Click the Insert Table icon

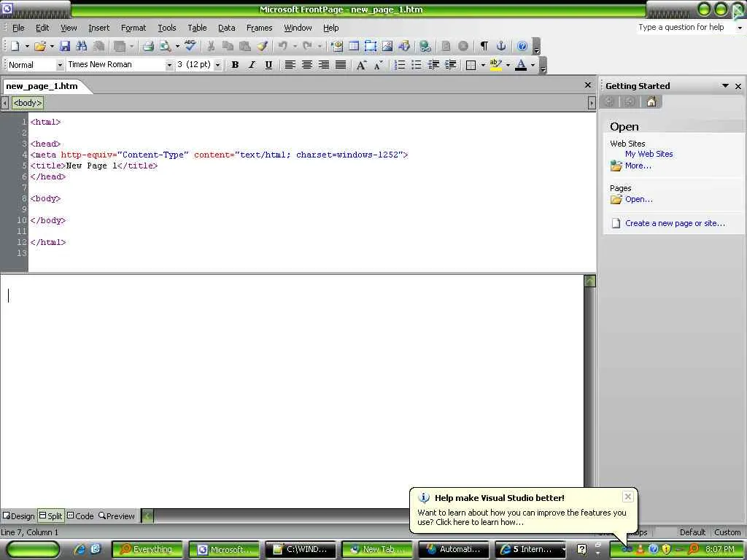point(354,46)
